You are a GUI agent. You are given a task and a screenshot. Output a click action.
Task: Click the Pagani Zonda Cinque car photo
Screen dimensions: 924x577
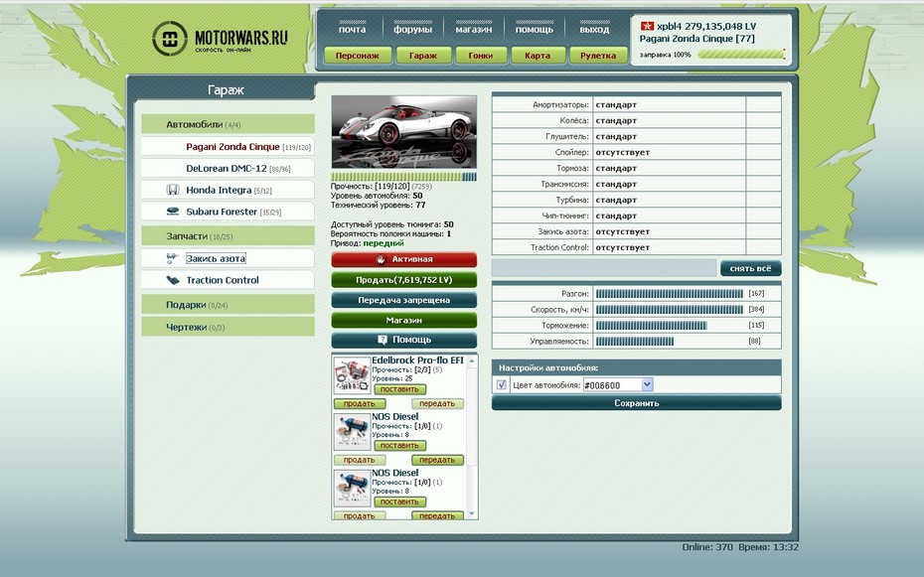[x=403, y=132]
